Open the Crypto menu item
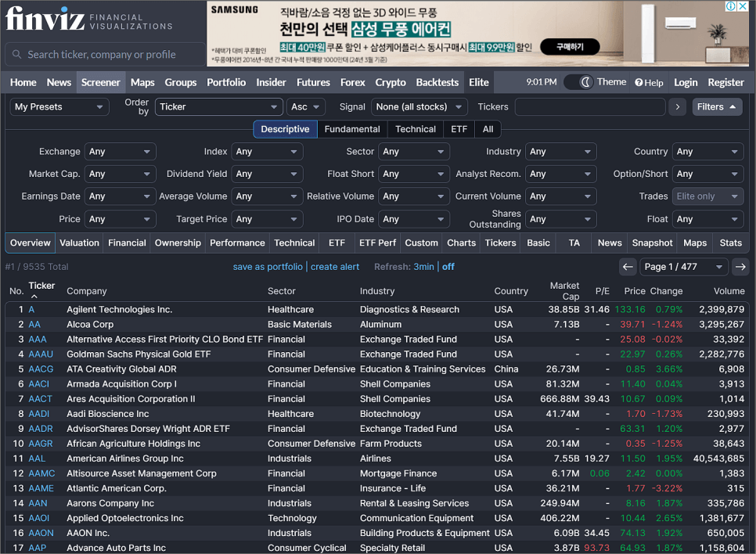Viewport: 756px width, 554px height. 391,82
